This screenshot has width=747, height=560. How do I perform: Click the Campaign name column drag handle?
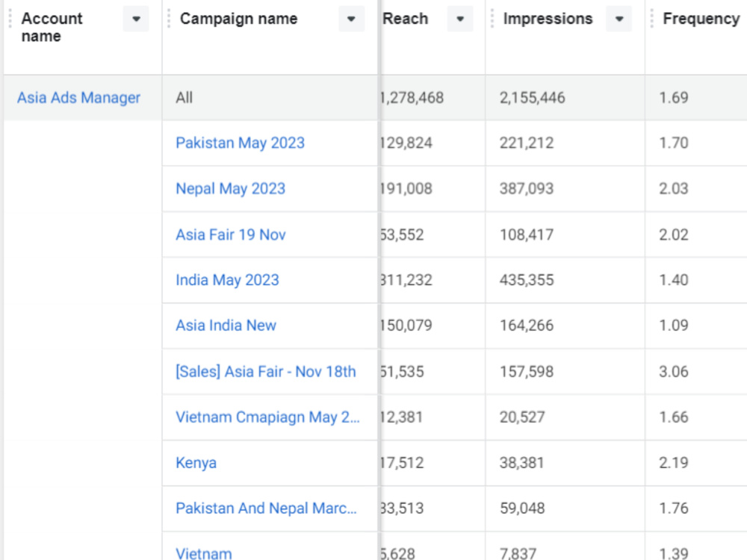169,19
